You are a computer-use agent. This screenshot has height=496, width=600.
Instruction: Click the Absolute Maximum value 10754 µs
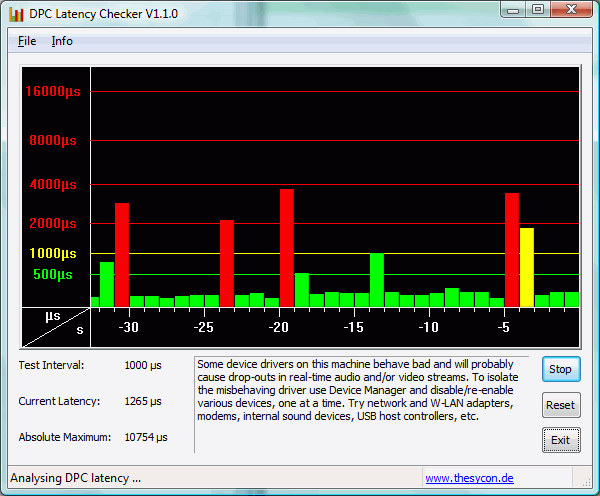click(x=145, y=437)
